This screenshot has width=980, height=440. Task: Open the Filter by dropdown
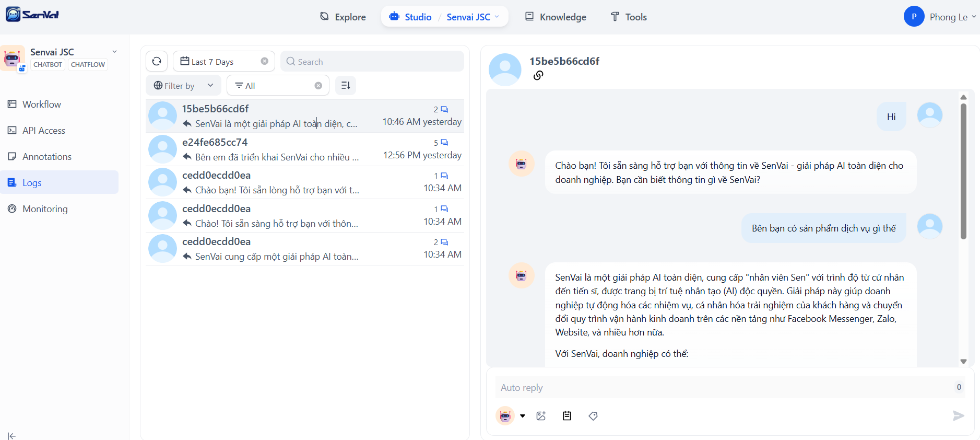tap(183, 86)
